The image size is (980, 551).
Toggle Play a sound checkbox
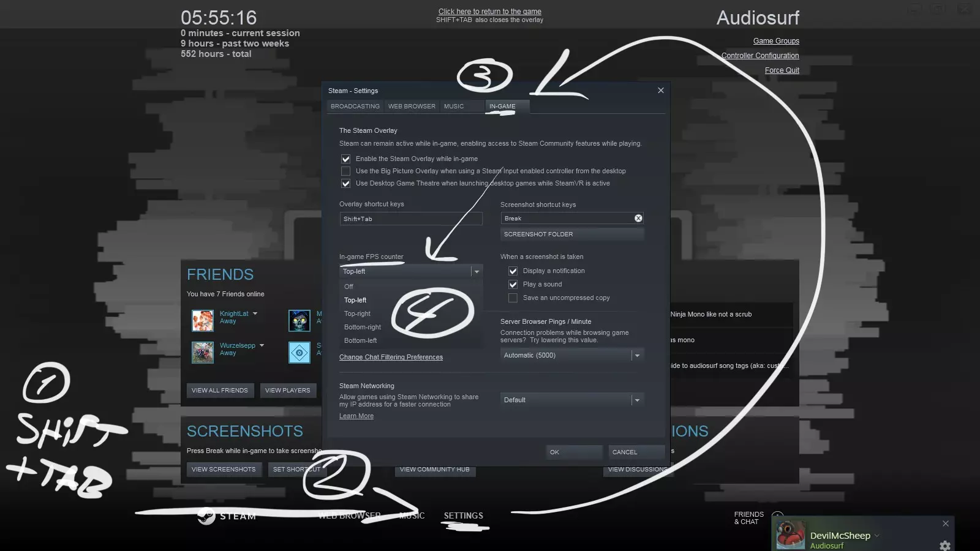click(513, 284)
